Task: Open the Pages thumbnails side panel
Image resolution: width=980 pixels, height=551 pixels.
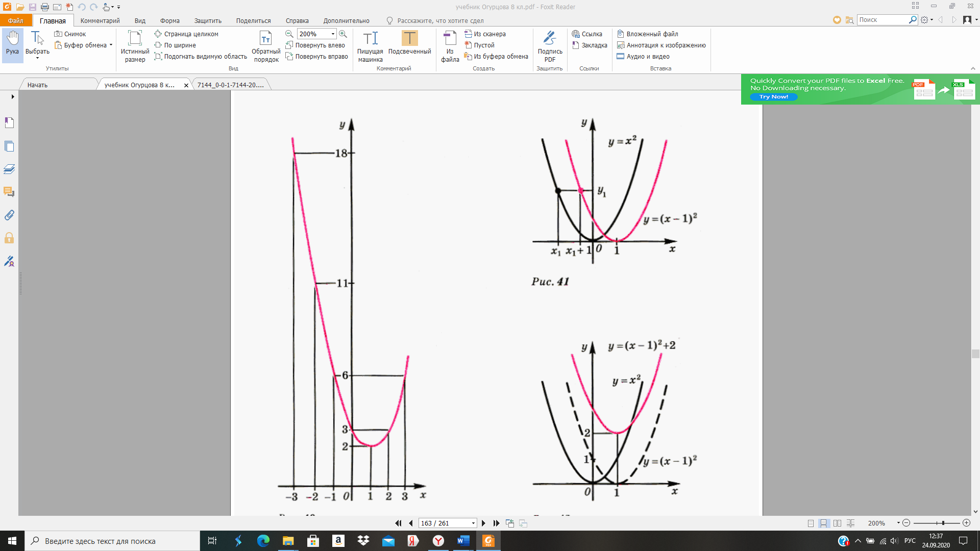Action: (9, 146)
